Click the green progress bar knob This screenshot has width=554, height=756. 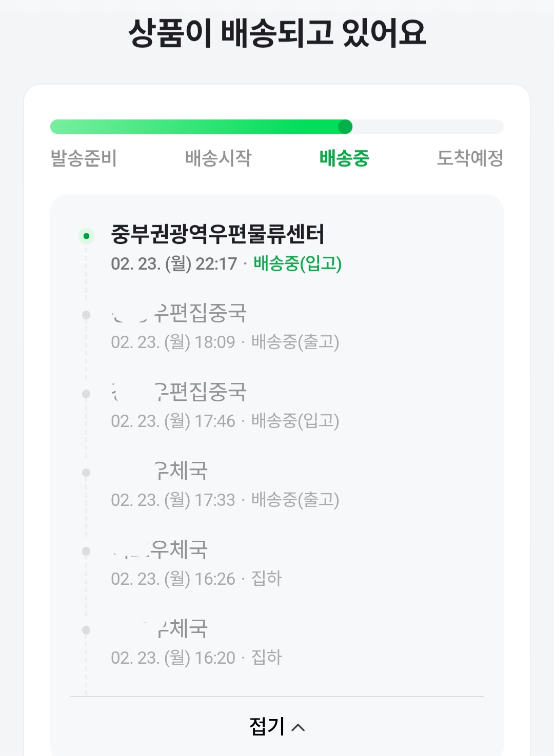pyautogui.click(x=345, y=127)
